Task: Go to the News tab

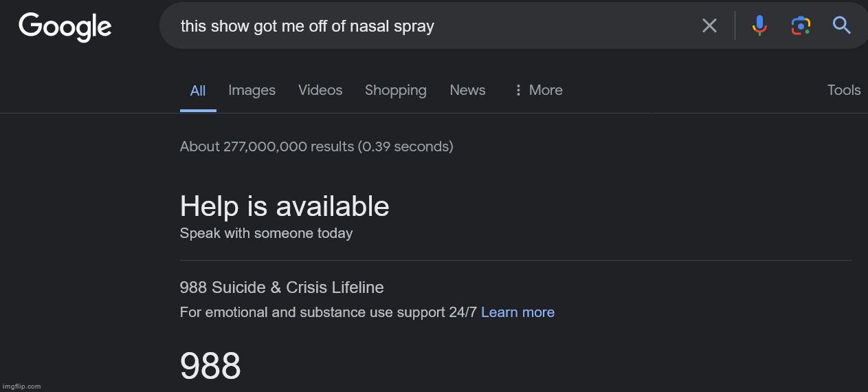Action: [467, 90]
